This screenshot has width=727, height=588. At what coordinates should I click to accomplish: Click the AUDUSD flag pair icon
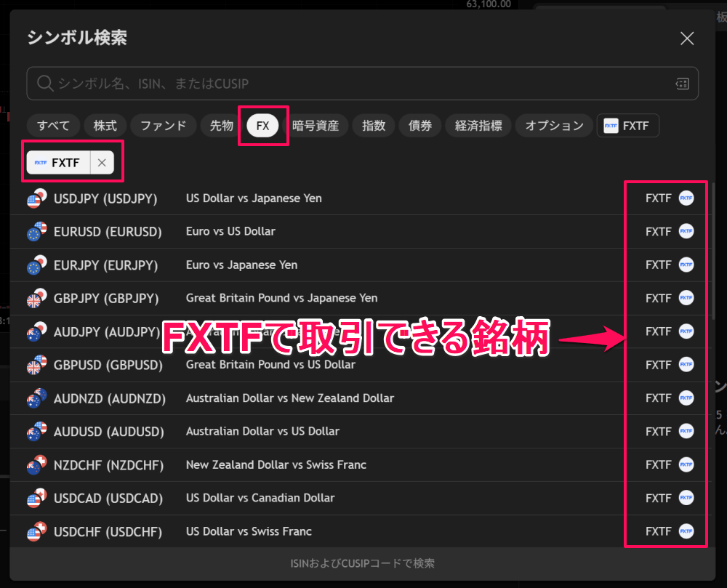pyautogui.click(x=36, y=432)
